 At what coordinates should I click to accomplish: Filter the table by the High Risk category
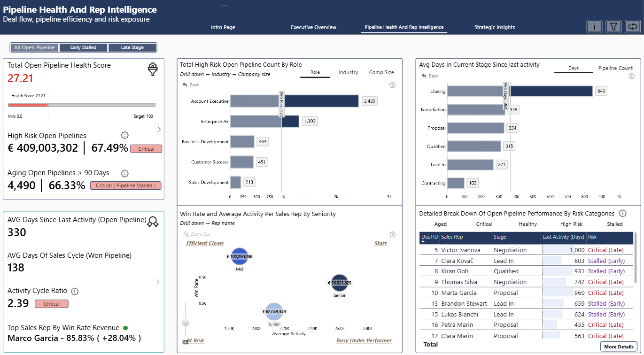pyautogui.click(x=571, y=224)
